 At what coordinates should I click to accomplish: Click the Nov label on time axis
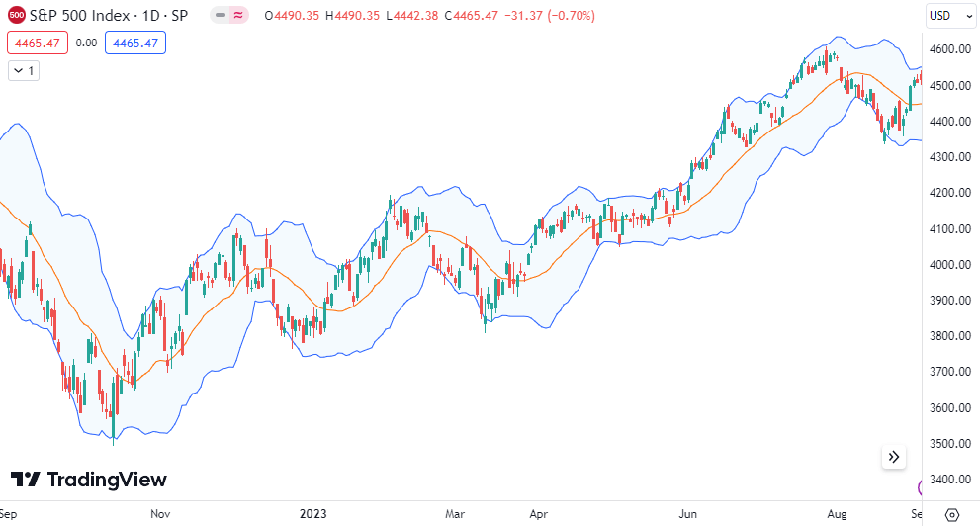point(160,514)
